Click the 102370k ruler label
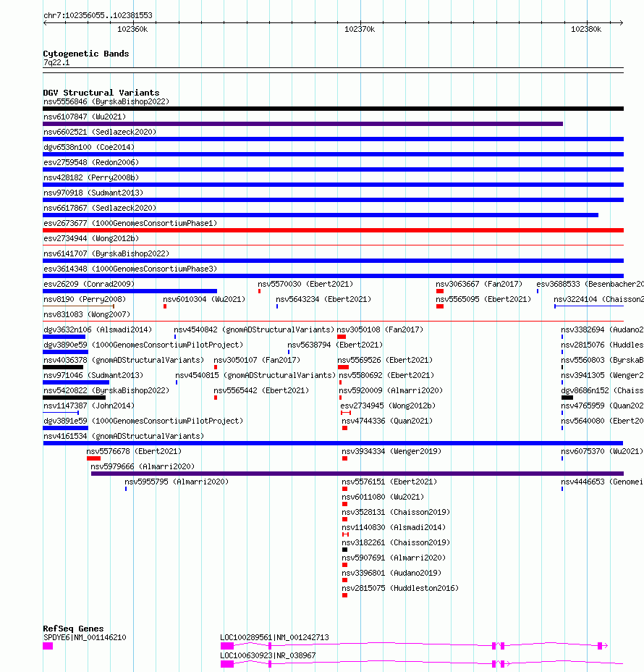The image size is (644, 672). (360, 29)
